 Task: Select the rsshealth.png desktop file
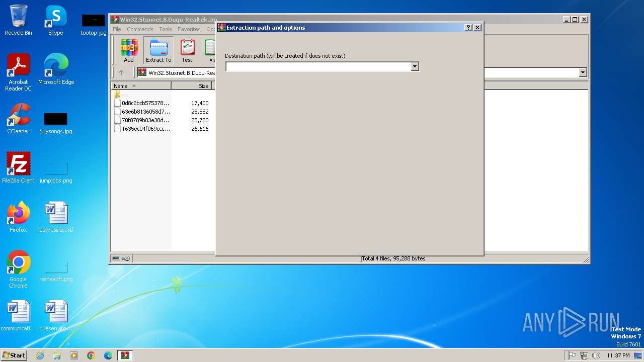click(x=56, y=270)
